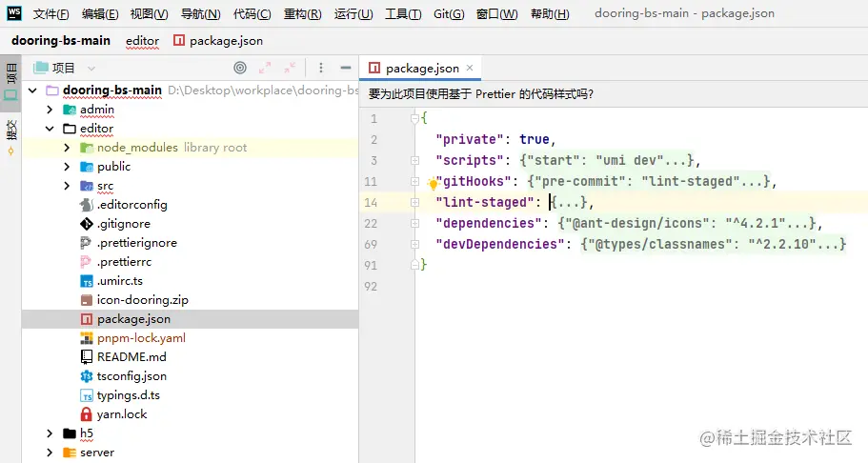Select the public folder icon

[x=87, y=167]
